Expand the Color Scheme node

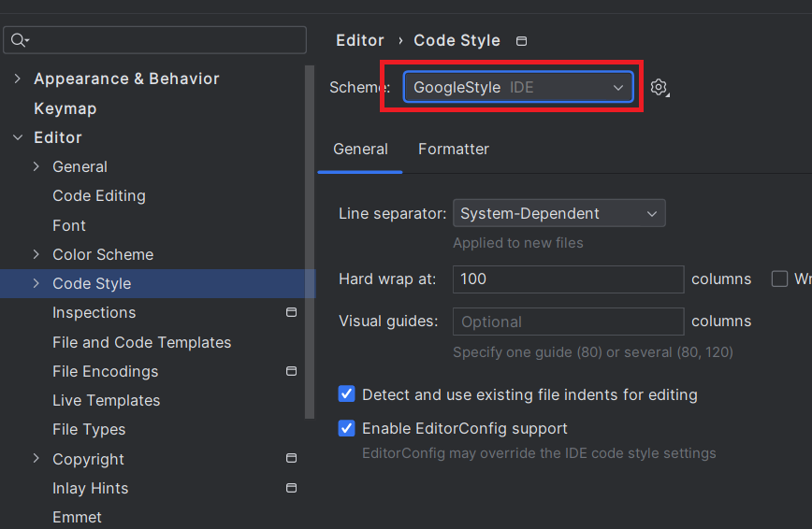point(36,254)
